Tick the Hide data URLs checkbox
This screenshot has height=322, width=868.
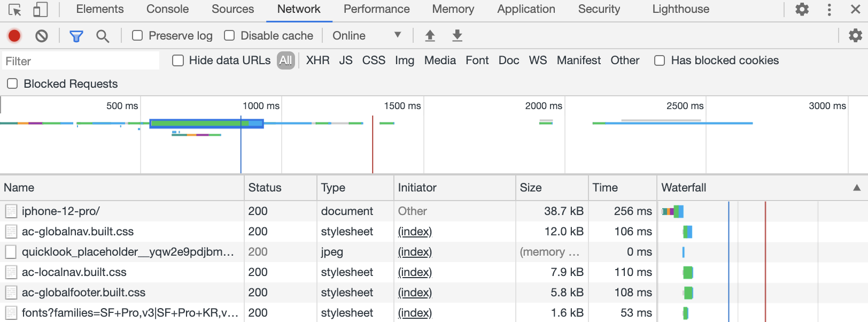178,60
